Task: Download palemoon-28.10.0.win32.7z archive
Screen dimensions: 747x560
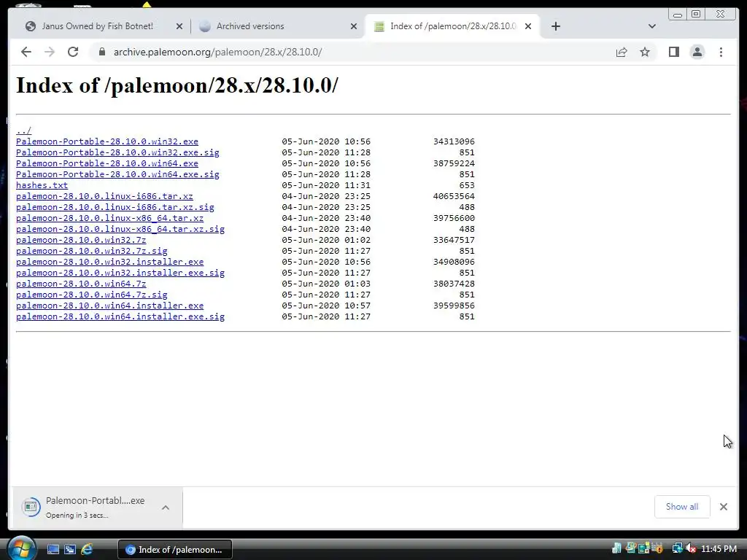Action: click(x=81, y=240)
